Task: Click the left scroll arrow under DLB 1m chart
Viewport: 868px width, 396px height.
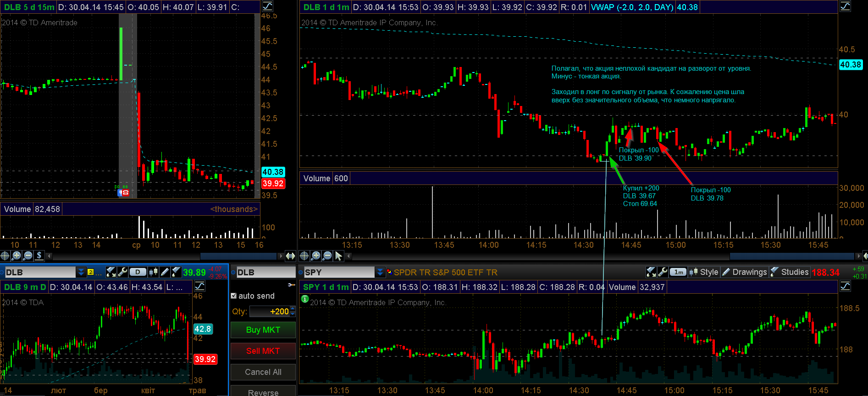Action: [x=348, y=256]
